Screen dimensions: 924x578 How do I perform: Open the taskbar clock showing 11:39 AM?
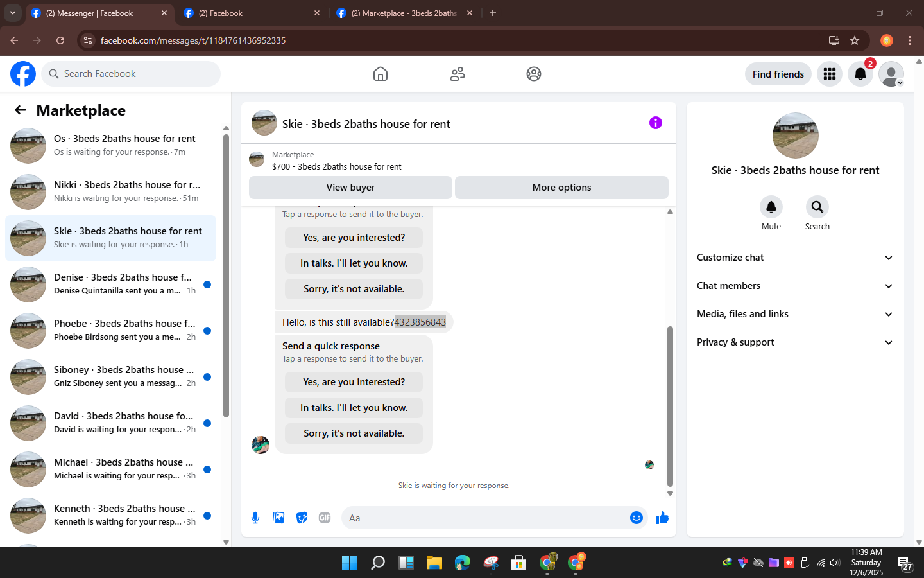[866, 563]
